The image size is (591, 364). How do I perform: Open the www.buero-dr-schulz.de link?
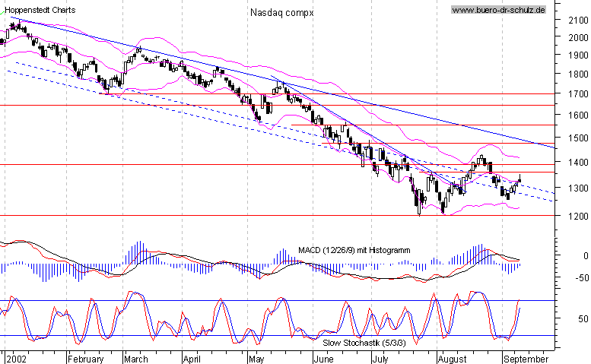[x=498, y=10]
